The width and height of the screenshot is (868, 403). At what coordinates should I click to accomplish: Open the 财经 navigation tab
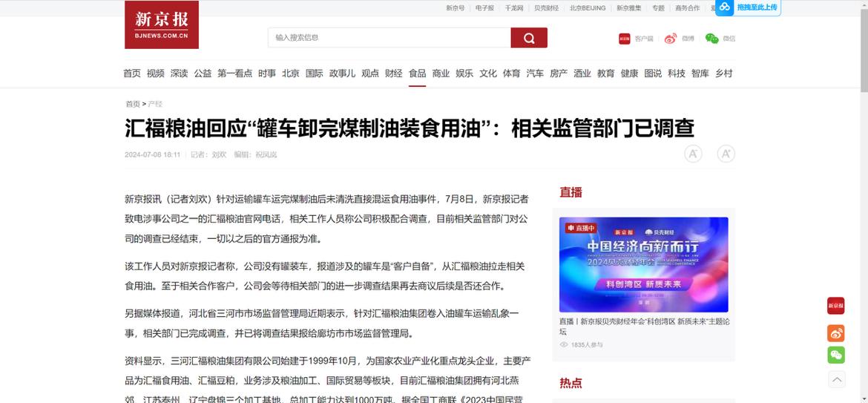click(x=394, y=73)
